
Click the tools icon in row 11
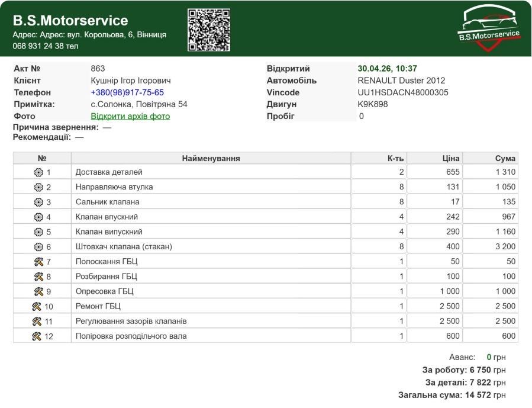(x=37, y=322)
